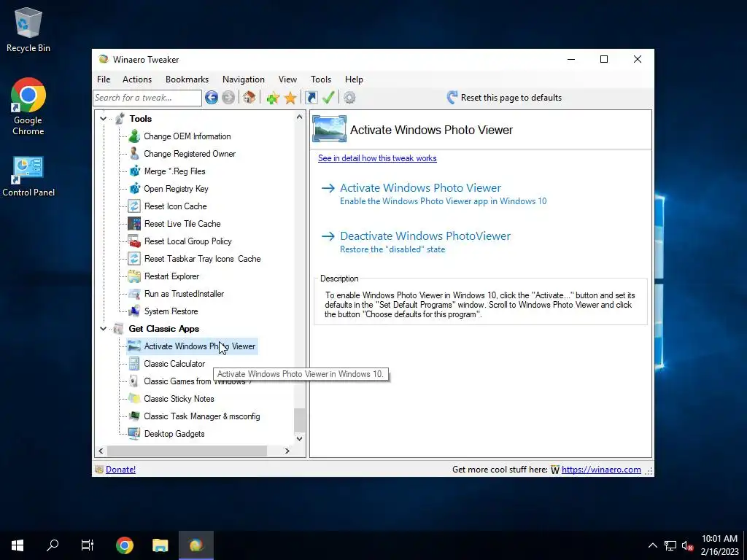Click the Change Registered Owner icon
The height and width of the screenshot is (560, 747).
pyautogui.click(x=134, y=154)
